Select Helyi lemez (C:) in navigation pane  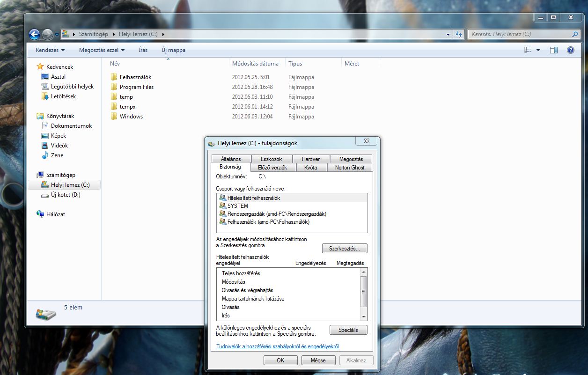(65, 185)
